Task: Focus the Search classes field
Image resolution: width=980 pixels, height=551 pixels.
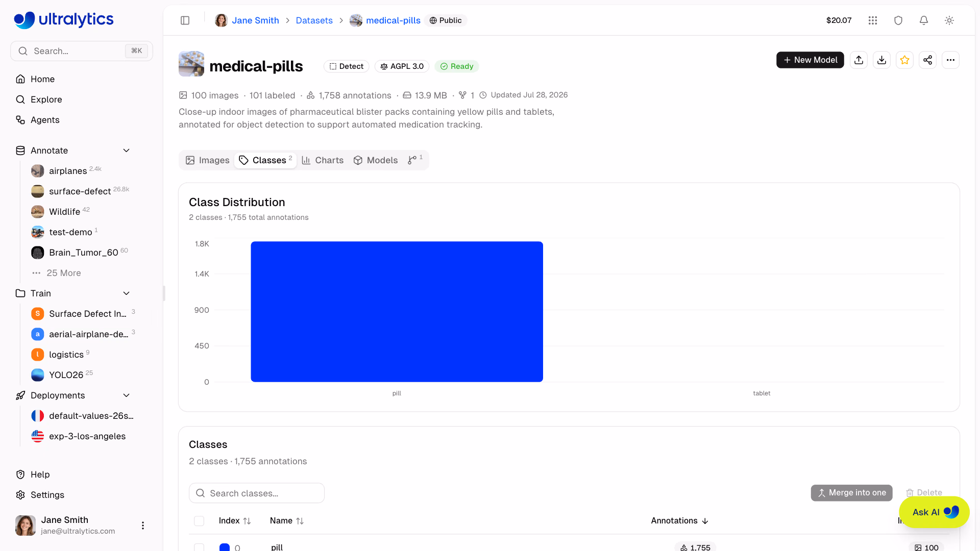Action: [x=257, y=493]
